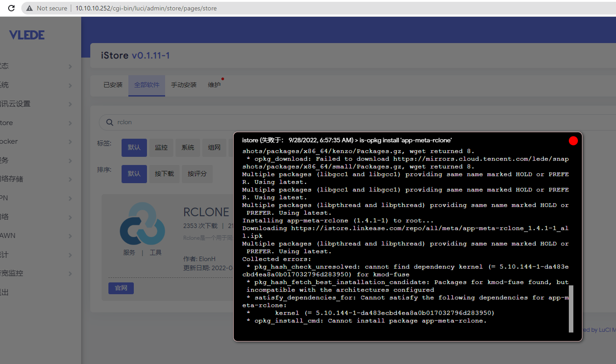The width and height of the screenshot is (616, 364).
Task: Expand the Docker sidebar menu
Action: 36,141
